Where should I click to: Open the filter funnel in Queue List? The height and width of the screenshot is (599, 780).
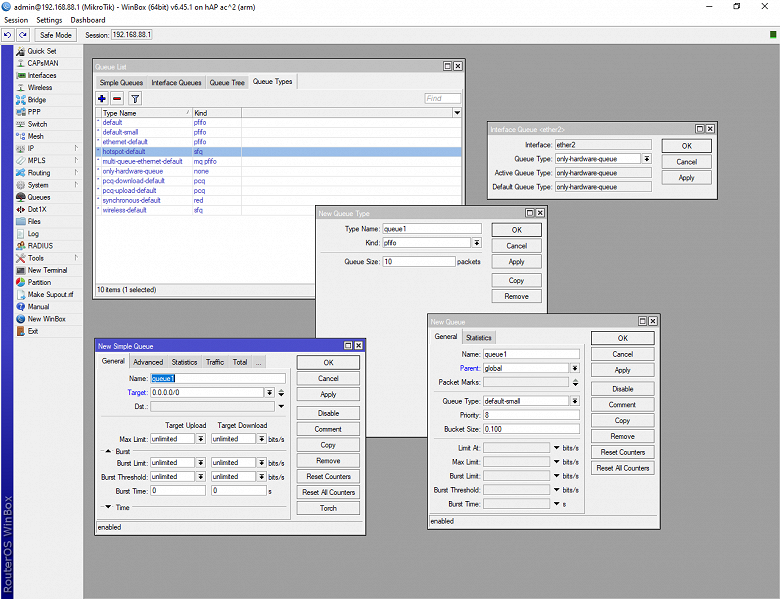point(135,98)
